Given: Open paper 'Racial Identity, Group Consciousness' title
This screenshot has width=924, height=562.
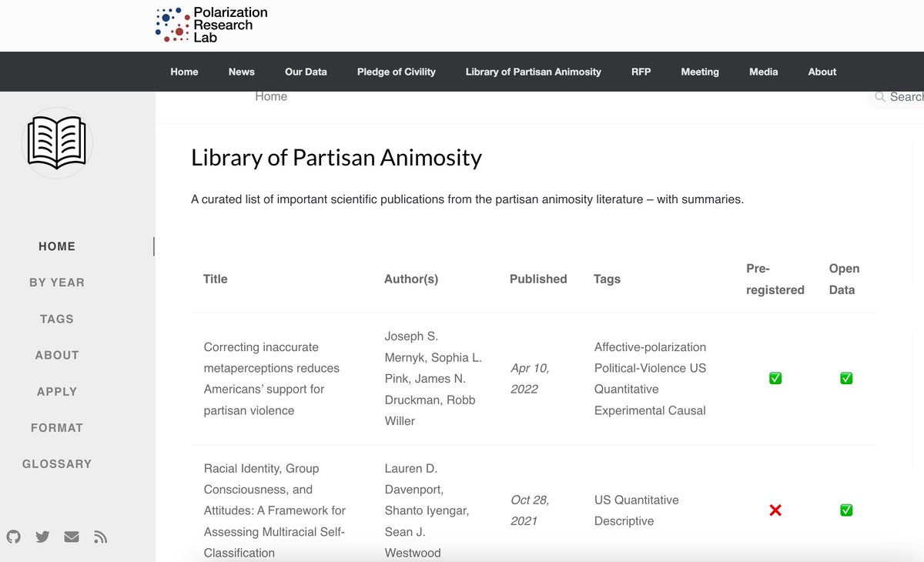Looking at the screenshot, I should [x=274, y=510].
